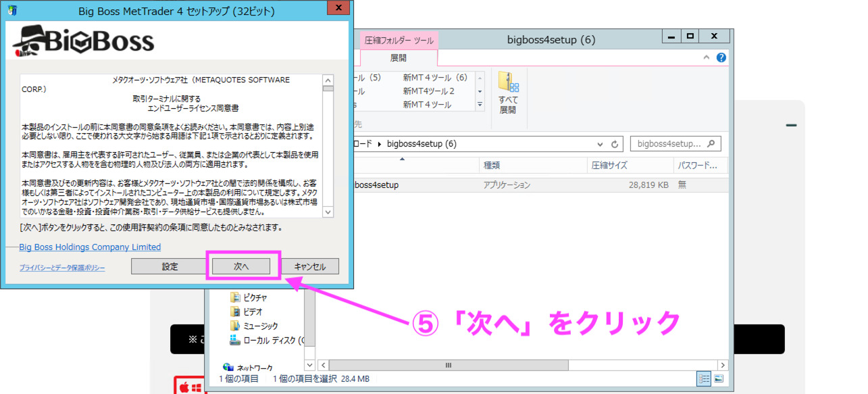
Task: Open the プライバシーとデータ保護ポリシー link
Action: (x=62, y=268)
